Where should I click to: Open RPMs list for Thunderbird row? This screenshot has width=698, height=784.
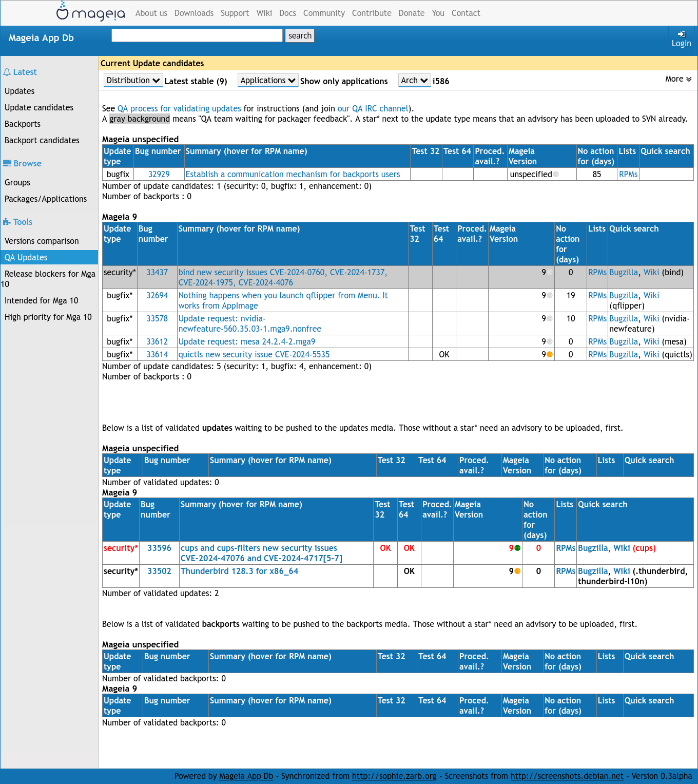coord(566,571)
